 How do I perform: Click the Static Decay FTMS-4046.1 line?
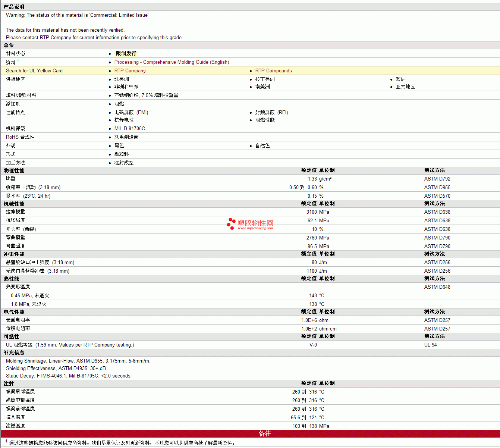68,376
